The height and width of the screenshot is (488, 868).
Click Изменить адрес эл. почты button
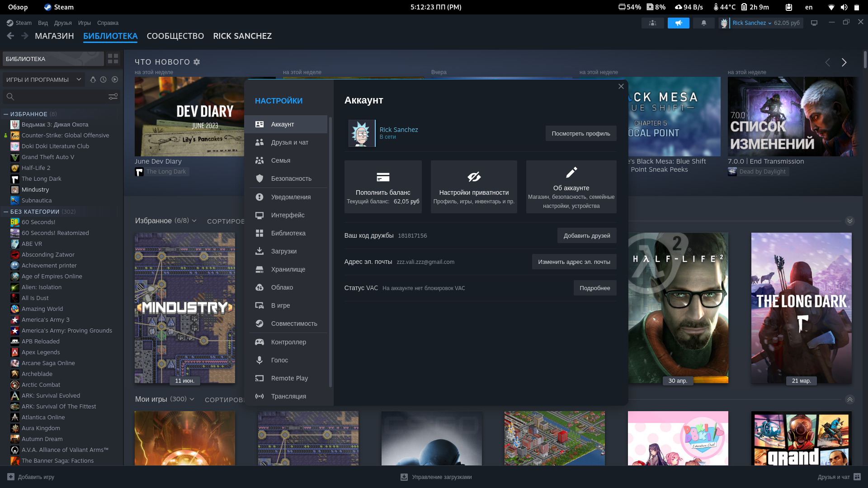[574, 262]
